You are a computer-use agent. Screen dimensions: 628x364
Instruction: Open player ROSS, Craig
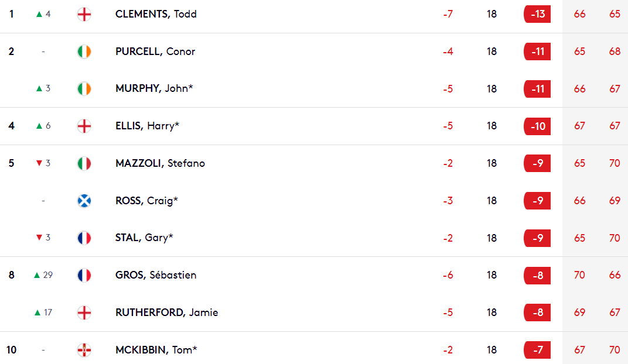[146, 200]
